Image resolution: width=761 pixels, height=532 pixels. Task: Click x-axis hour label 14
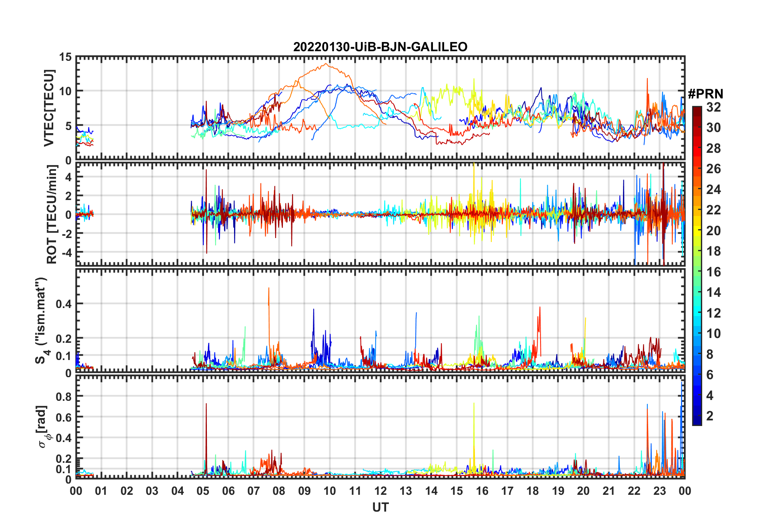pos(431,491)
